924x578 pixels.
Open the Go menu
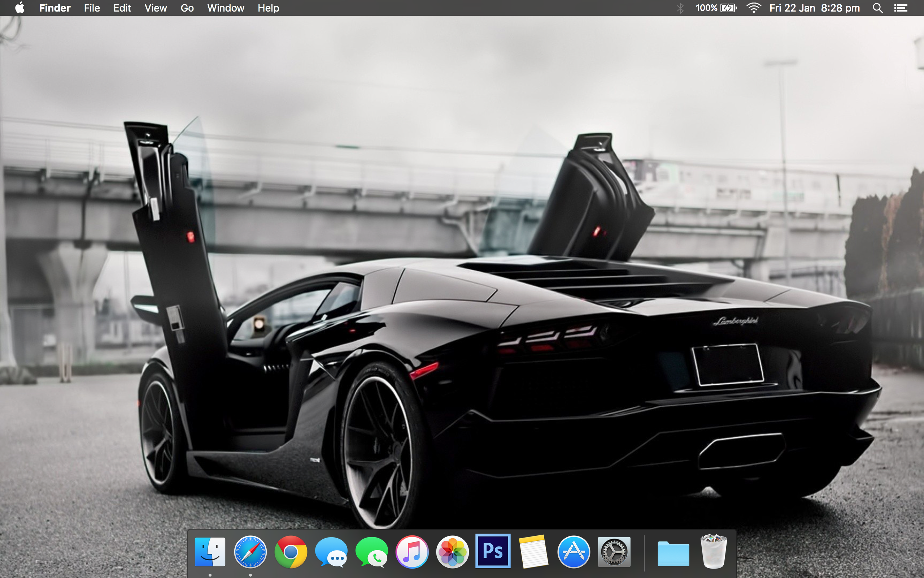[187, 8]
